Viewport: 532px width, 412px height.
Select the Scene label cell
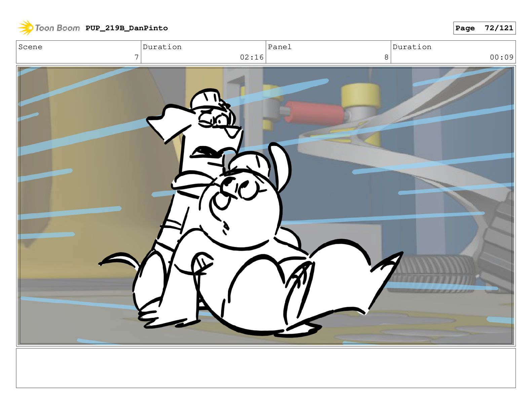(79, 52)
